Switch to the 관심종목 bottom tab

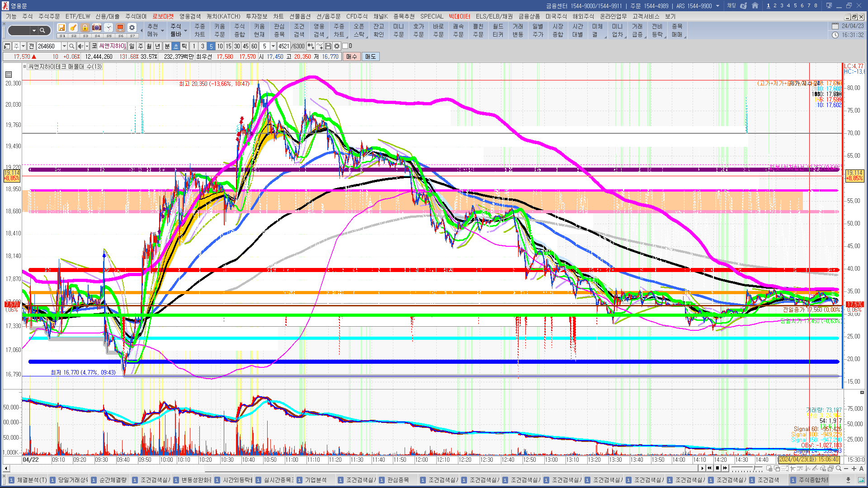pos(397,480)
